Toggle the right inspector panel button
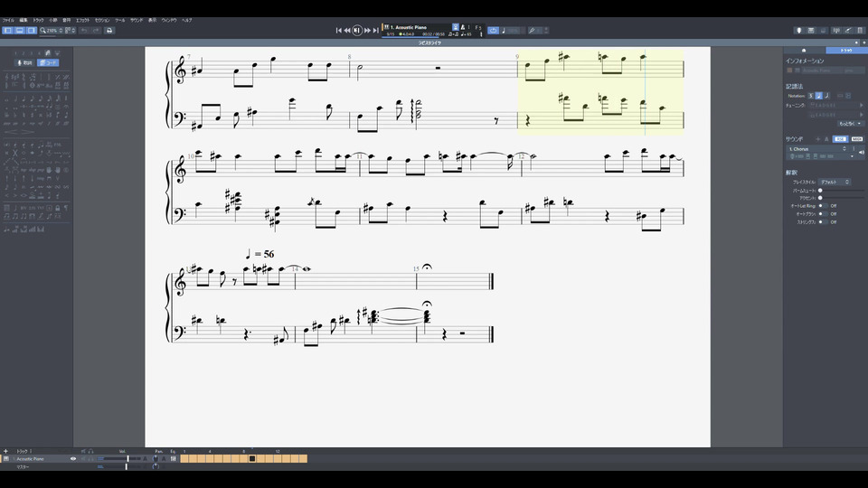Screen dimensions: 868x488 point(32,31)
